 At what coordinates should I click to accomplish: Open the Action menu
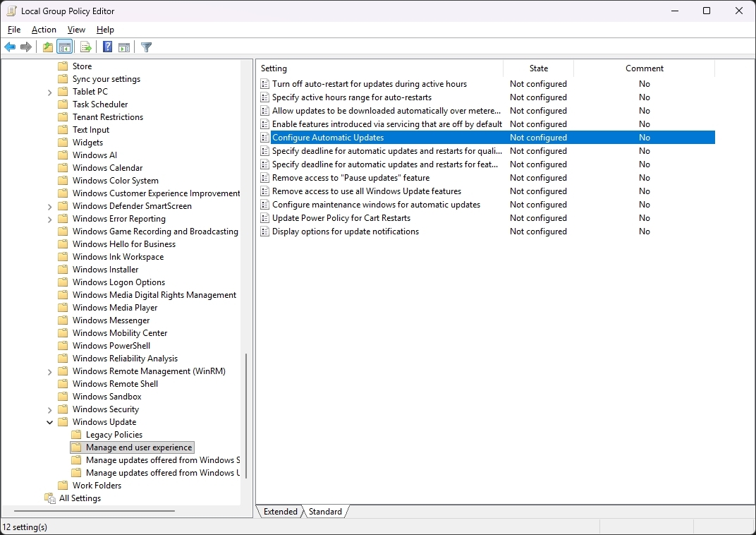coord(44,30)
